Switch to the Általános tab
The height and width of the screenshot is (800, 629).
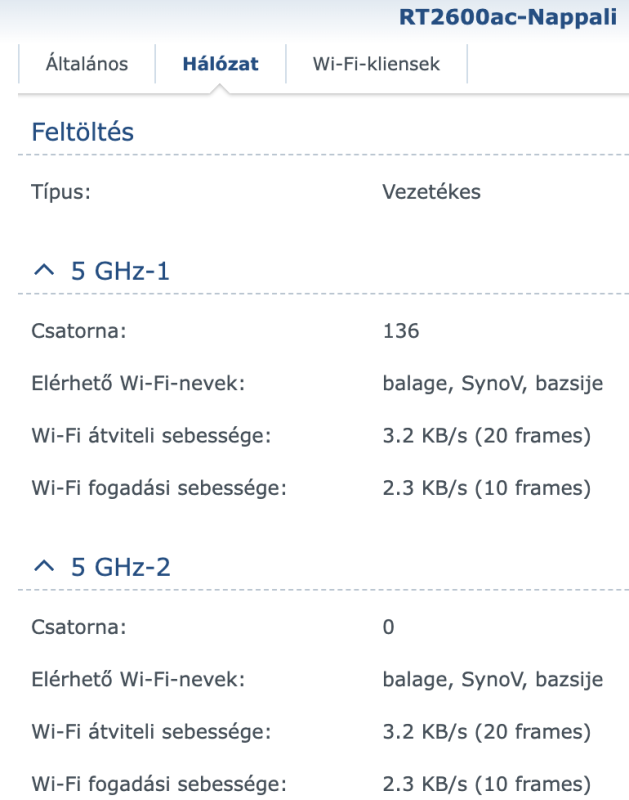(87, 64)
